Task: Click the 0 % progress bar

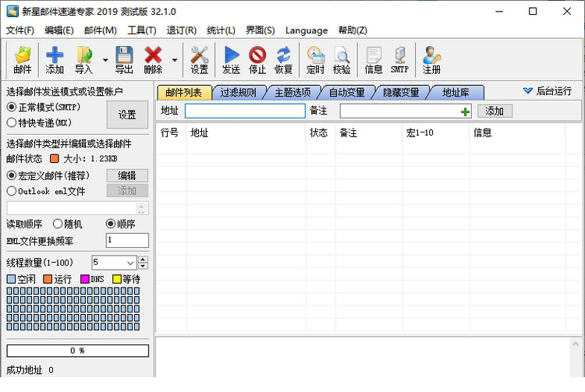Action: click(x=77, y=351)
